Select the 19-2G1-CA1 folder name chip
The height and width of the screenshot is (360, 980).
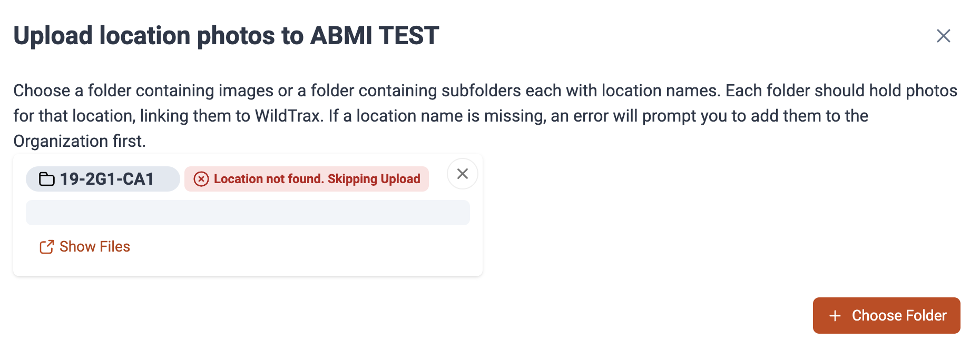point(103,179)
